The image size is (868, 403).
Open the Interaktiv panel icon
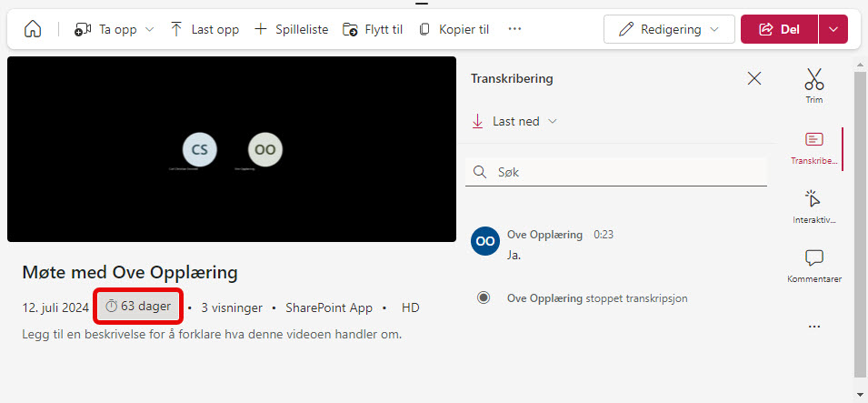(x=814, y=198)
